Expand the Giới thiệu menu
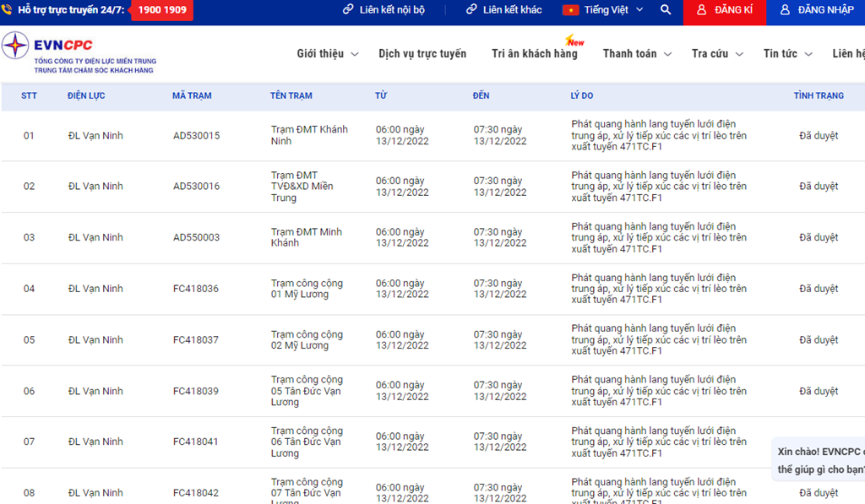865x504 pixels. point(327,54)
